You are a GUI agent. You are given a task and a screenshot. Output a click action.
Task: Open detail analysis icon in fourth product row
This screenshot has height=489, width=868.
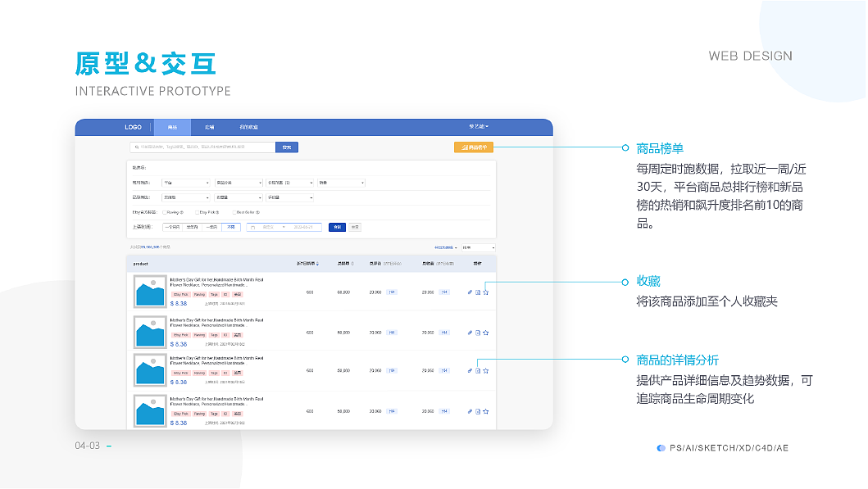(x=478, y=411)
